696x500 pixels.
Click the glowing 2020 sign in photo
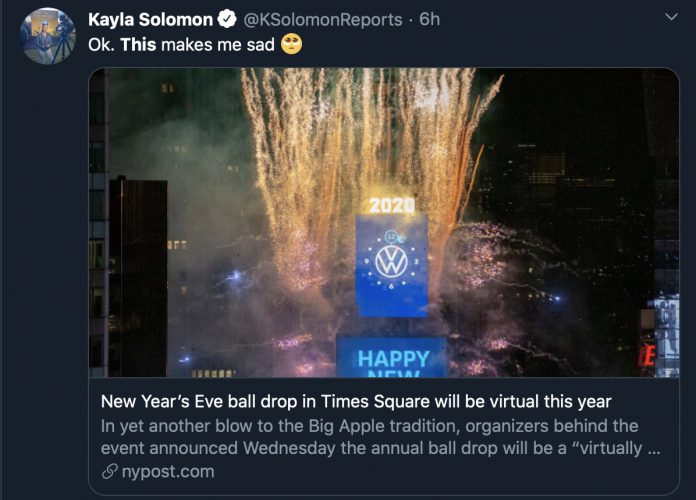coord(392,205)
